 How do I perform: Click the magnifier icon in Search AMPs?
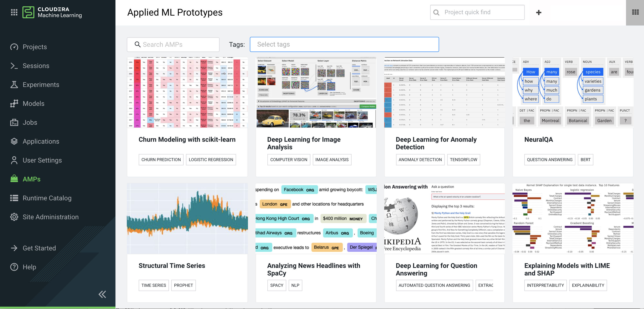pos(137,44)
